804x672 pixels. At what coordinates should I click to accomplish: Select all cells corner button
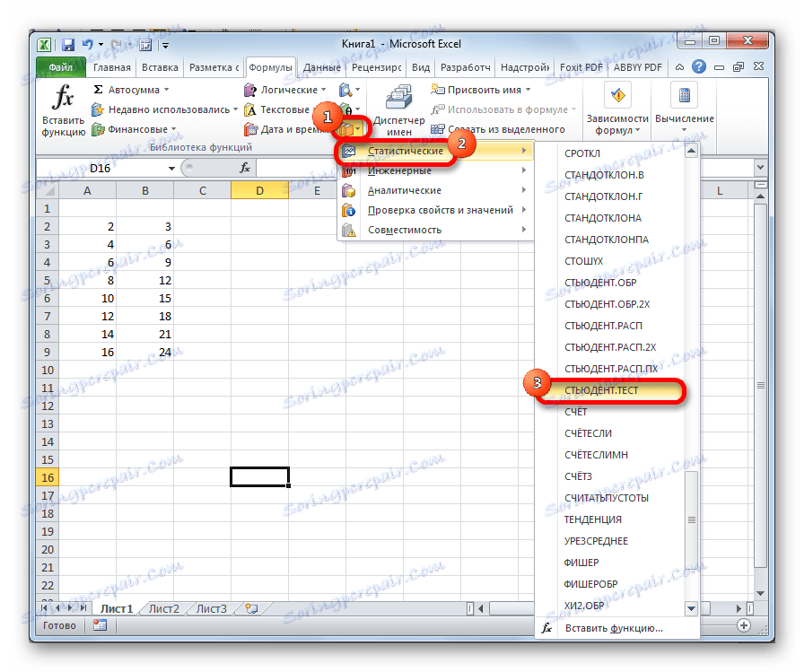pyautogui.click(x=48, y=191)
